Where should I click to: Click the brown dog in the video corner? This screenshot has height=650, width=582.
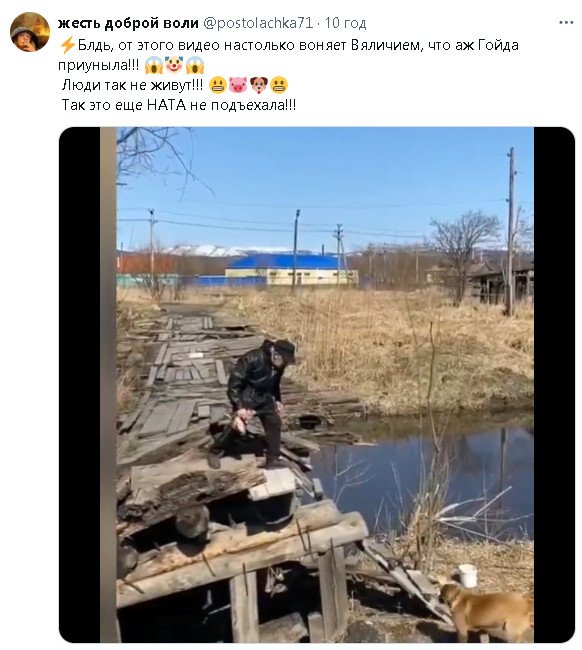coord(487,611)
